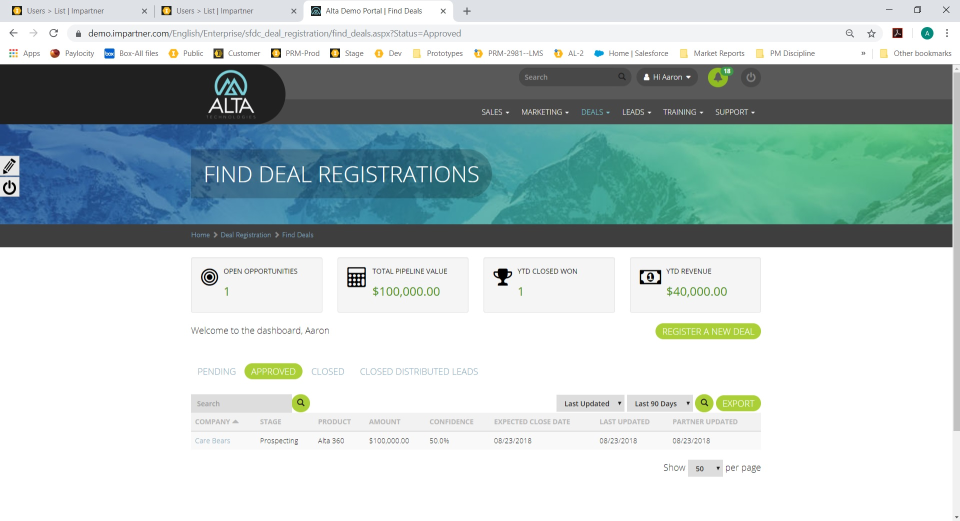Click the notification bell icon
Image resolution: width=960 pixels, height=521 pixels.
(x=718, y=78)
